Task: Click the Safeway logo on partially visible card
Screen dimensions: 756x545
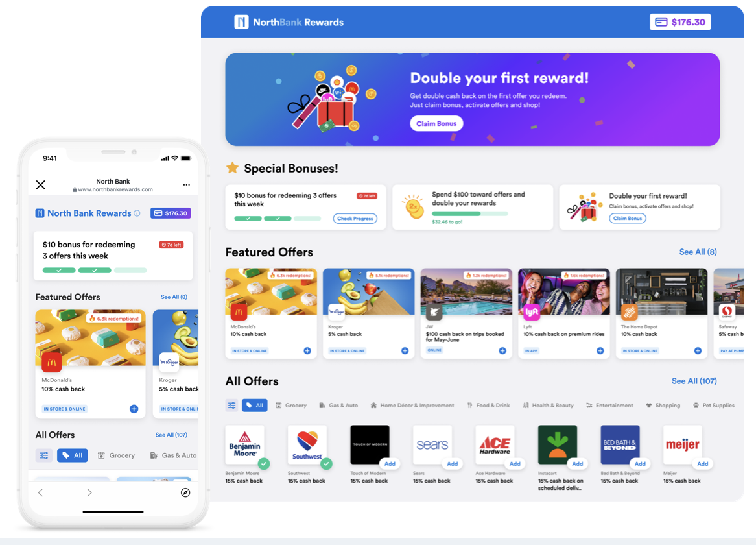Action: pyautogui.click(x=727, y=311)
